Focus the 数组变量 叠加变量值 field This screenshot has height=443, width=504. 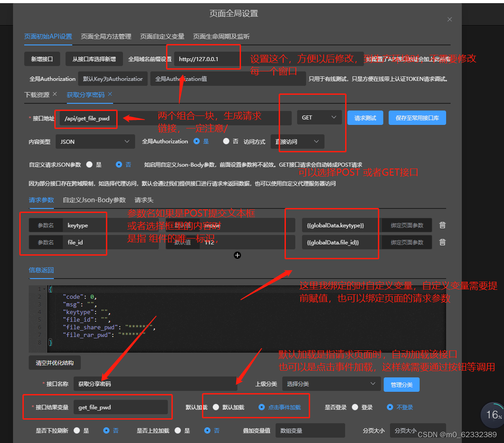[x=310, y=430]
